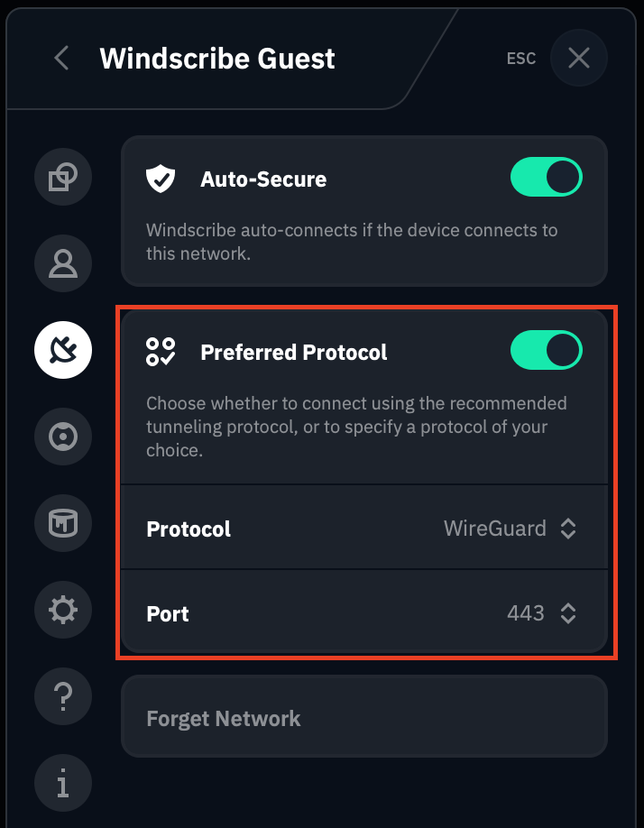Screen dimensions: 644x828
Task: Click the ESC label
Action: click(x=521, y=59)
